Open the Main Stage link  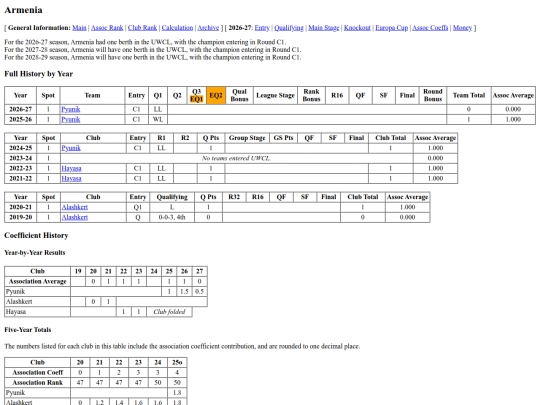[324, 28]
